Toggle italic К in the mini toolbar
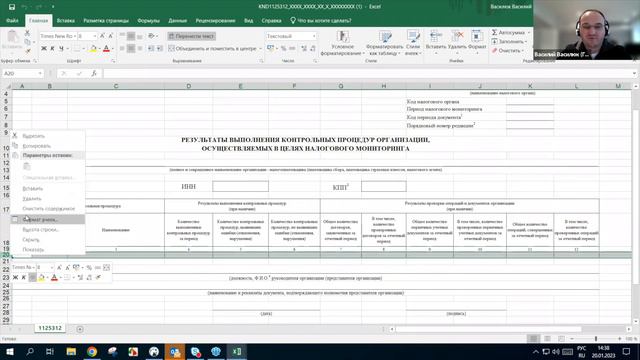Screen dimensions: 640x360 pyautogui.click(x=24, y=278)
